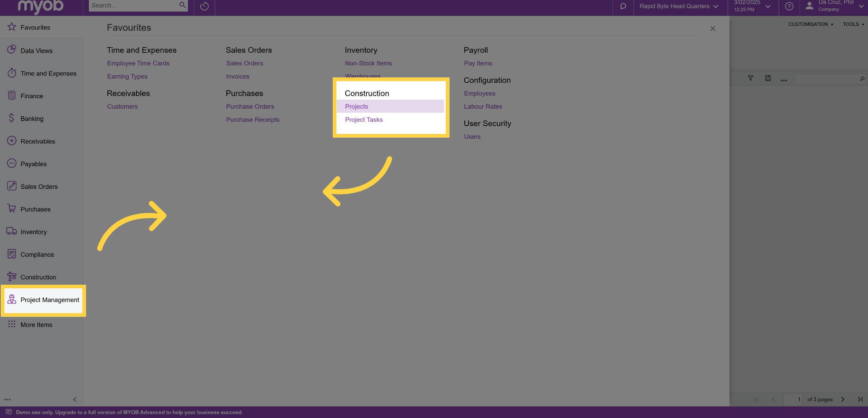Click the Search input field
The width and height of the screenshot is (868, 418).
(x=133, y=5)
